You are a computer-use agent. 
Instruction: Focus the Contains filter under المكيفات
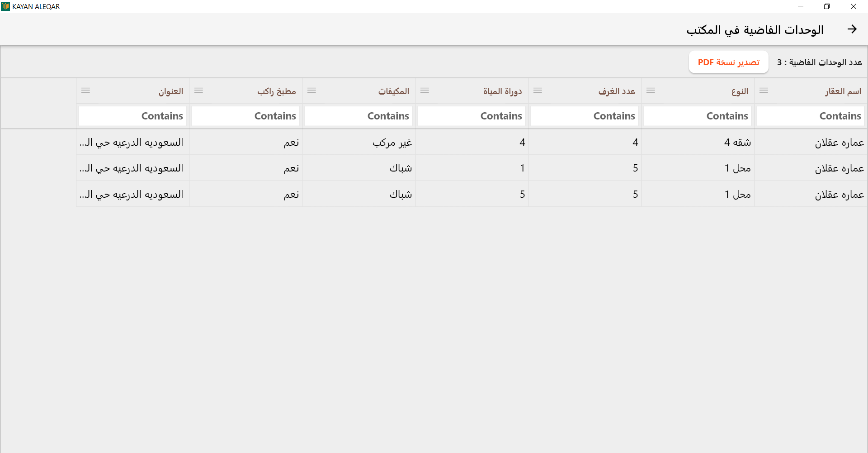[x=358, y=116]
